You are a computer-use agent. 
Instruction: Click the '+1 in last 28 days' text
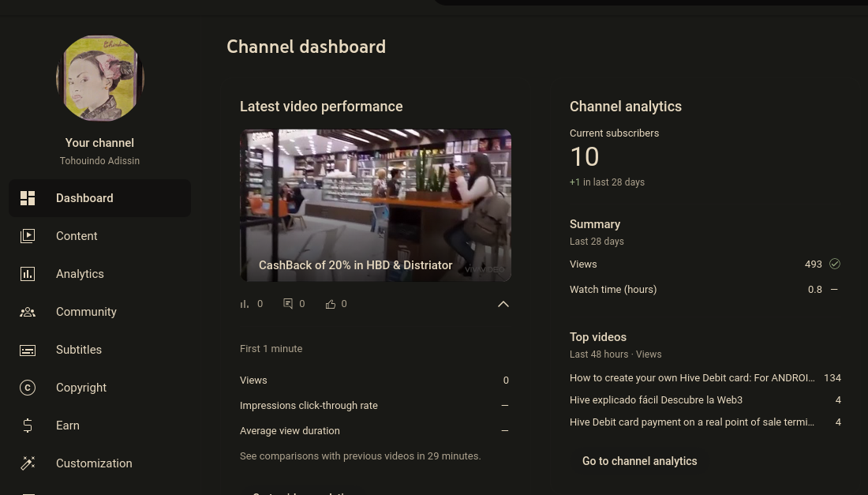(608, 182)
